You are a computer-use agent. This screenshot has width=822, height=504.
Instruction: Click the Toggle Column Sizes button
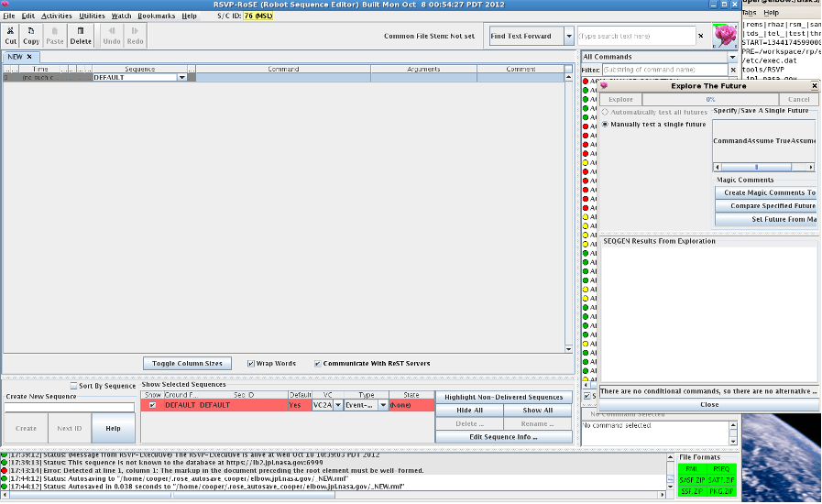click(187, 364)
